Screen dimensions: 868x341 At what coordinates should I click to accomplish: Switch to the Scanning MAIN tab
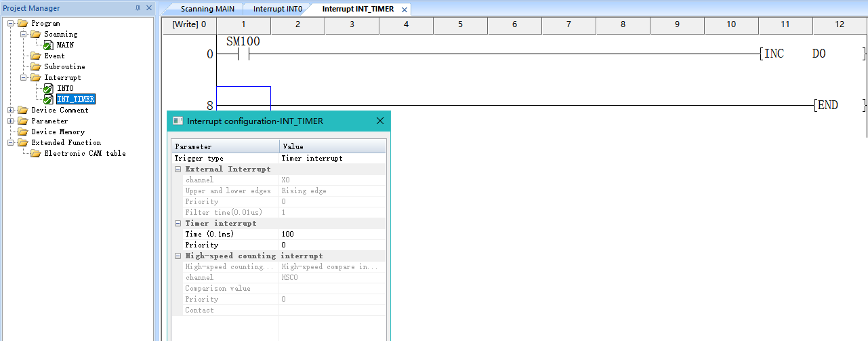tap(207, 9)
